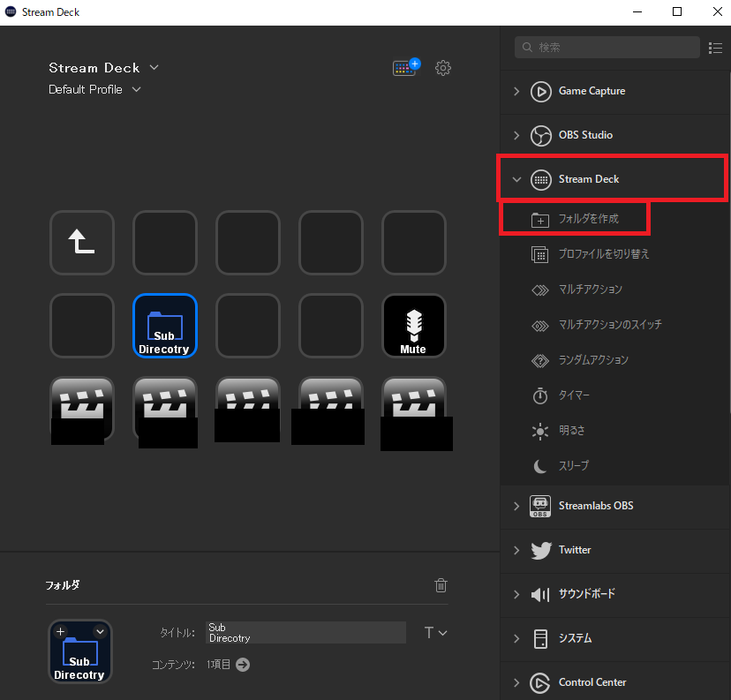731x700 pixels.
Task: Toggle the action list view icon
Action: [x=715, y=48]
